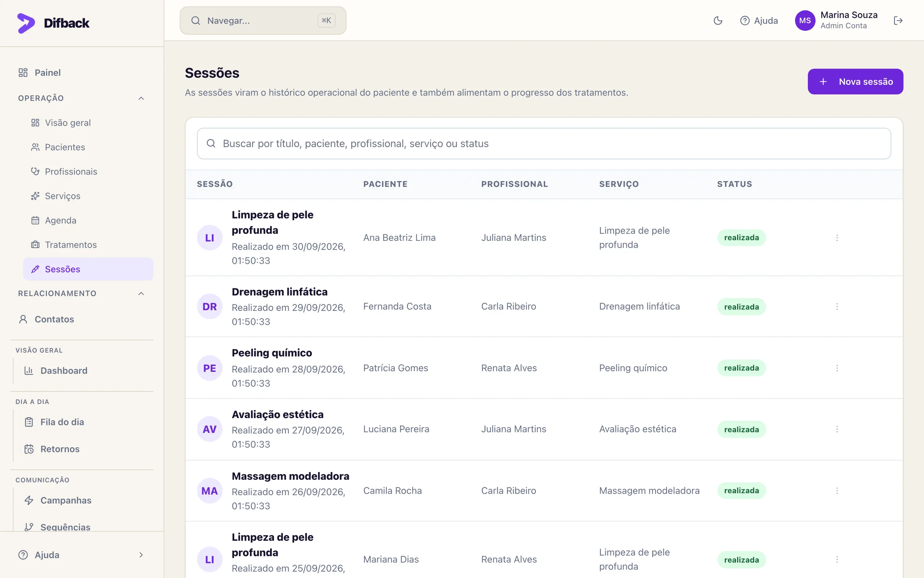Click the Peeling químico session title
924x578 pixels.
tap(272, 353)
